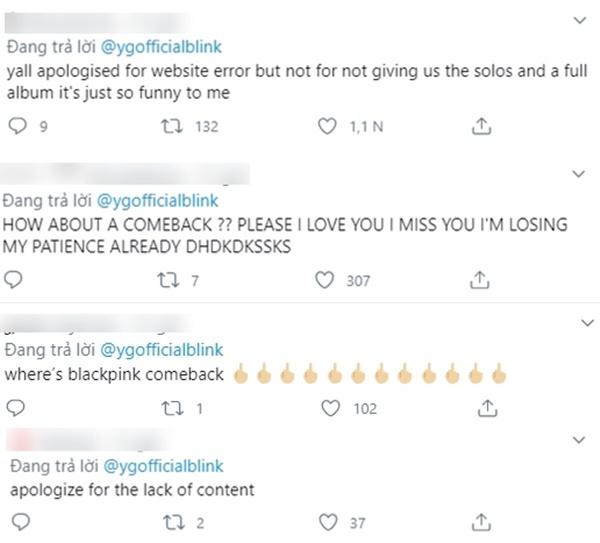Like the tweet with 307 likes
This screenshot has height=543, width=600.
pyautogui.click(x=325, y=281)
